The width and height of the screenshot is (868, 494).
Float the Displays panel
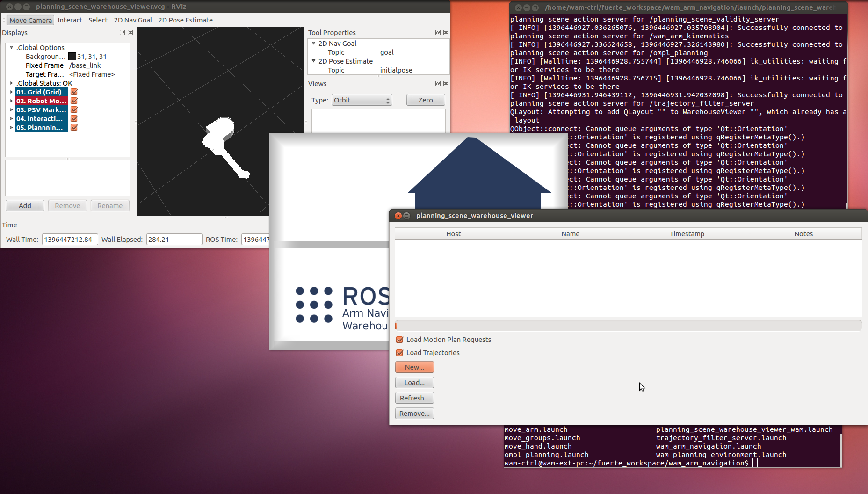pos(122,33)
